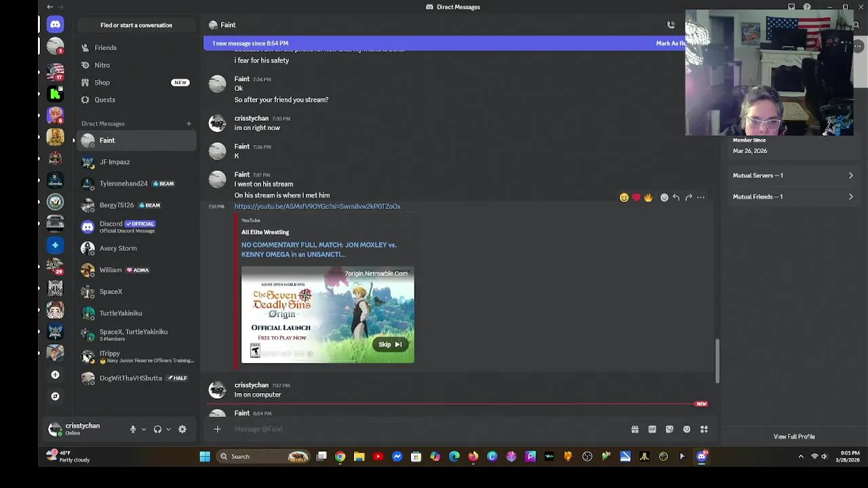Show hidden system tray icons chevron
Image resolution: width=868 pixels, height=488 pixels.
pos(801,457)
